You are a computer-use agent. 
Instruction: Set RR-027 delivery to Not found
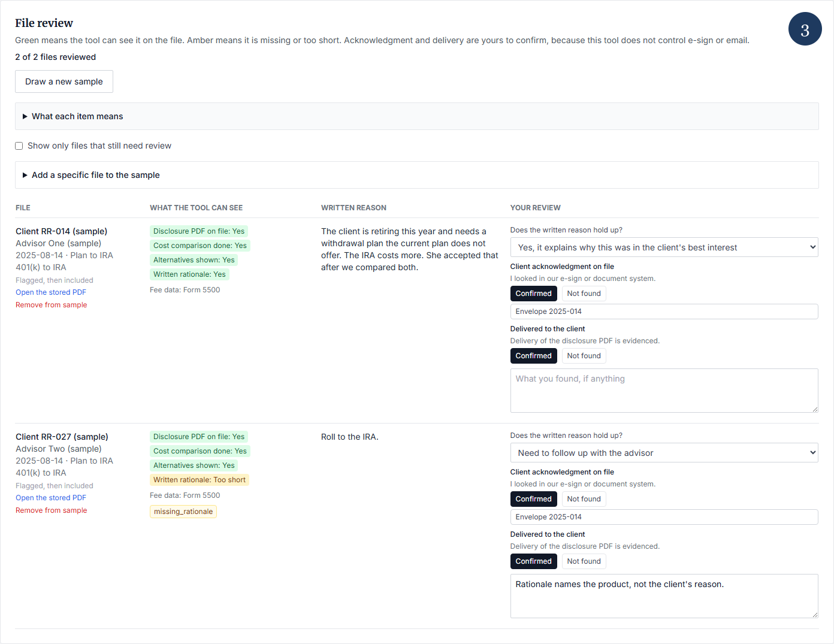[x=584, y=561]
